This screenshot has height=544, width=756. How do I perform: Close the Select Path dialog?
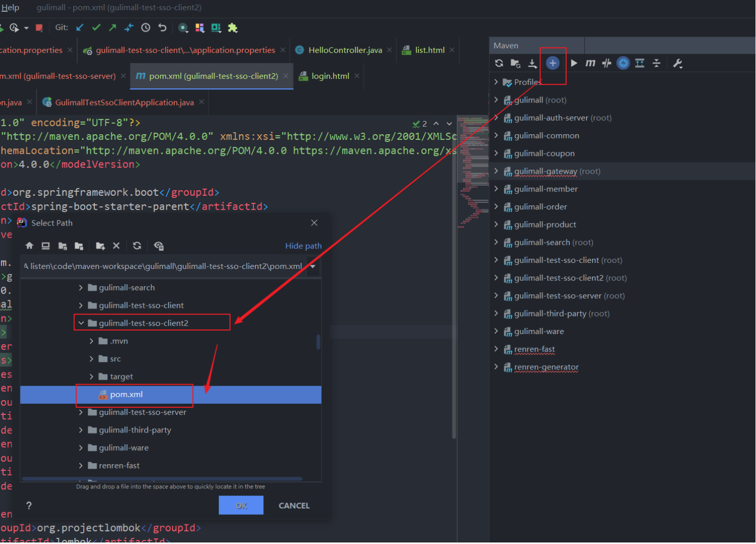point(314,223)
